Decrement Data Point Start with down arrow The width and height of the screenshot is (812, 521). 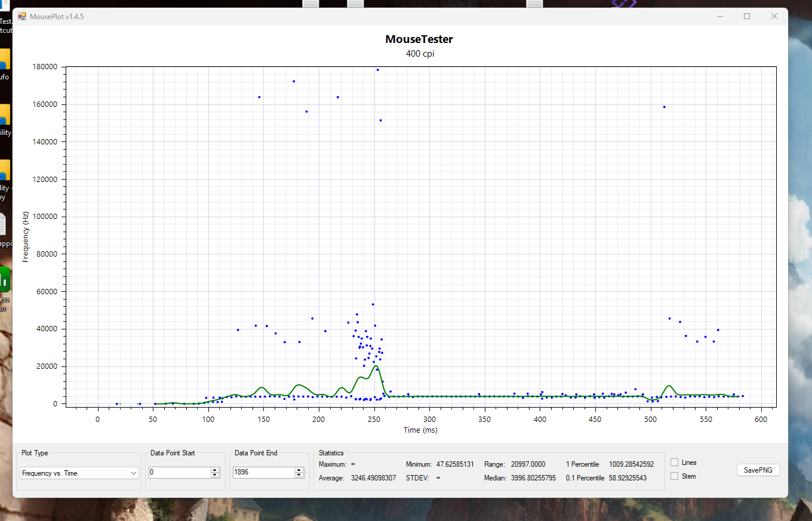215,475
